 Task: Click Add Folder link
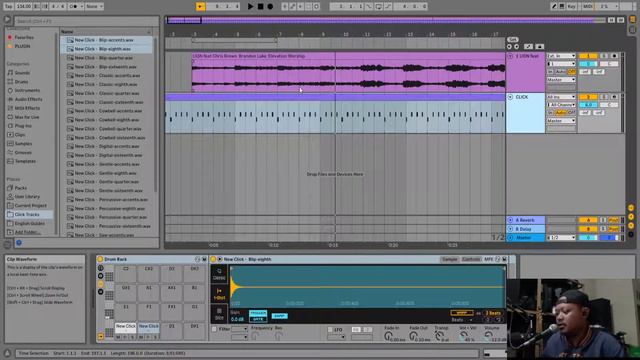(x=27, y=232)
